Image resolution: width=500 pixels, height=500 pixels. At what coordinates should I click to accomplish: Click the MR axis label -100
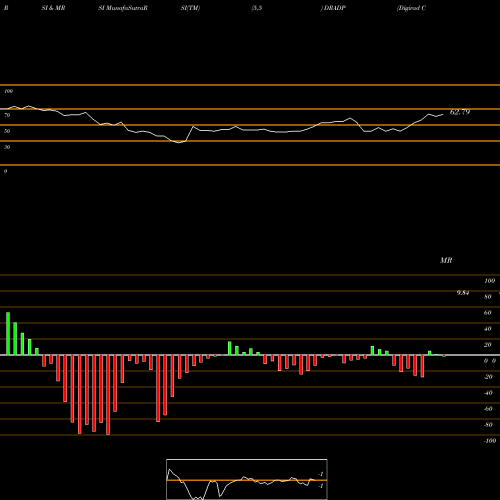490,441
